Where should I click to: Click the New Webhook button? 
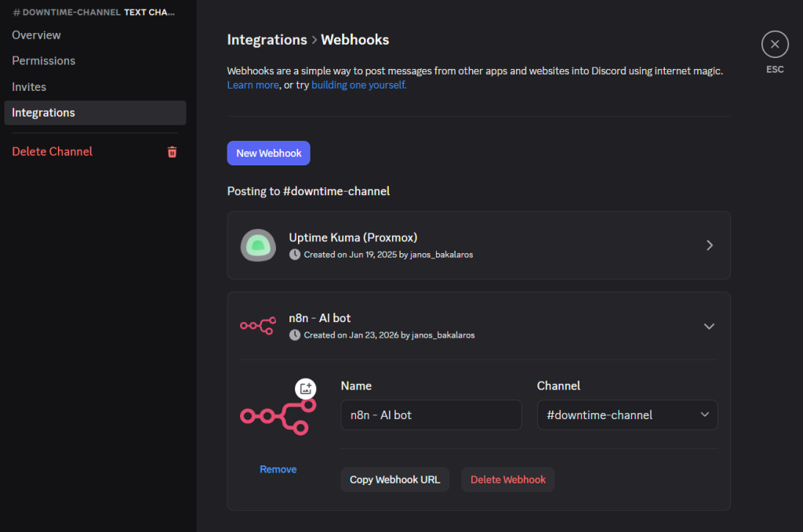268,153
